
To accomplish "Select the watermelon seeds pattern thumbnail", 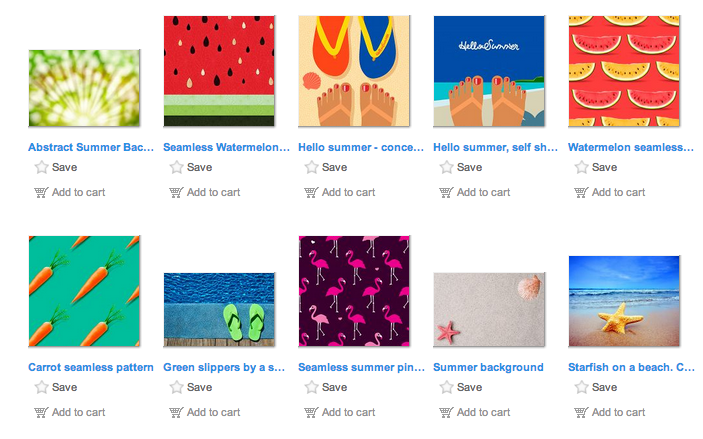I will pyautogui.click(x=219, y=71).
